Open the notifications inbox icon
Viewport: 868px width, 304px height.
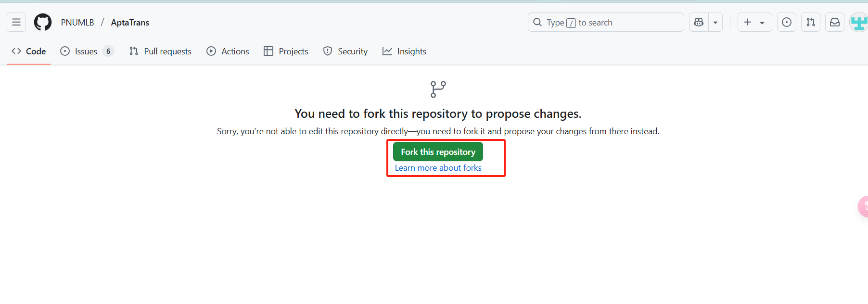click(x=835, y=22)
